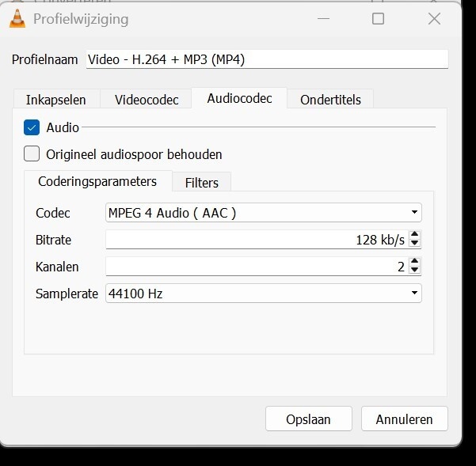Select the Coderingsparameters sub-tab
476x466 pixels.
tap(97, 181)
